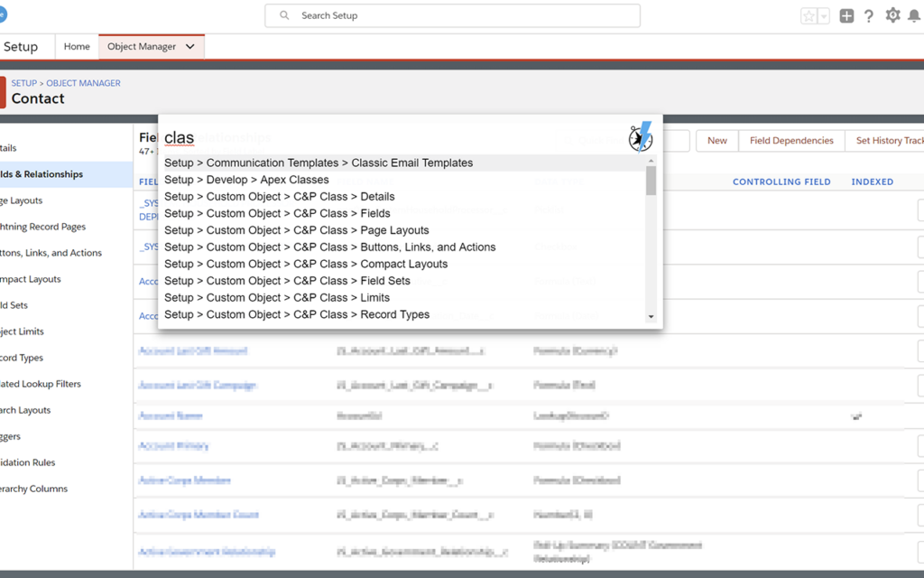
Task: Open the notifications bell
Action: 914,16
